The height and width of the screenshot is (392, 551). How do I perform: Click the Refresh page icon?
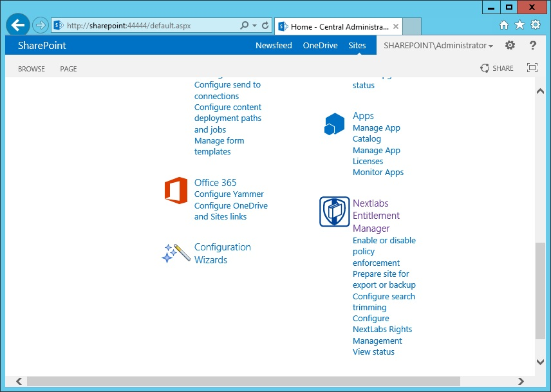(x=265, y=25)
